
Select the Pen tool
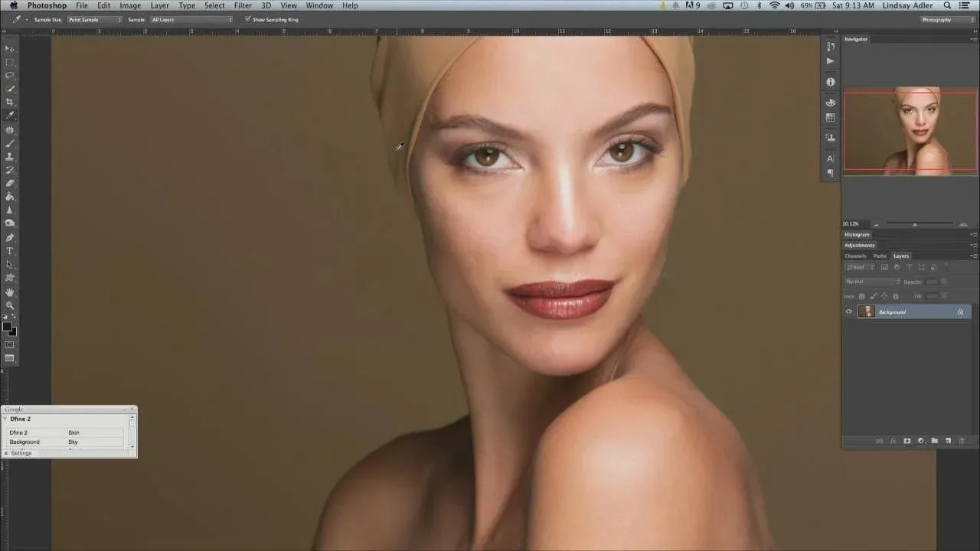(x=10, y=237)
